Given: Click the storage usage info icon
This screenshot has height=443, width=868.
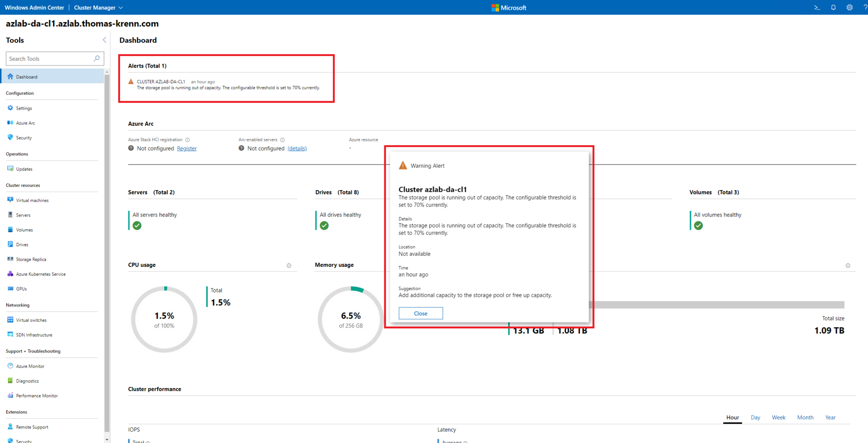Looking at the screenshot, I should (848, 265).
